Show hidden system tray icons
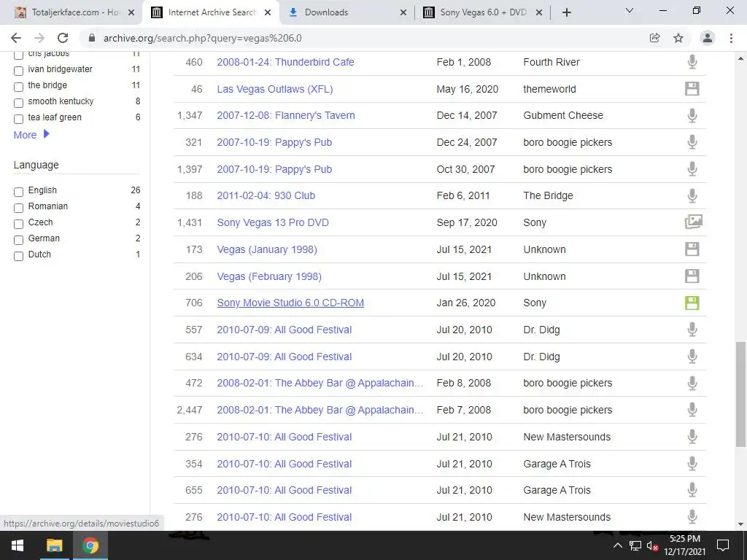 click(x=617, y=545)
